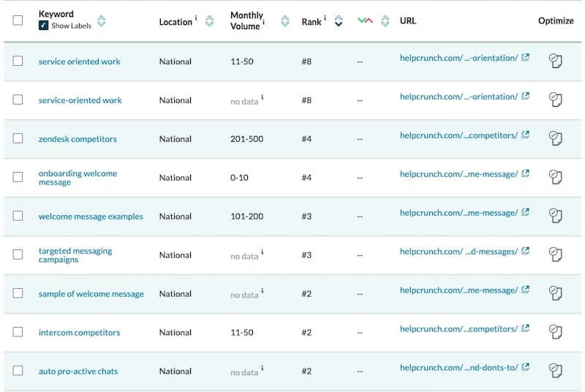Image resolution: width=585 pixels, height=392 pixels.
Task: Show info icon beside Location header
Action: coord(196,18)
